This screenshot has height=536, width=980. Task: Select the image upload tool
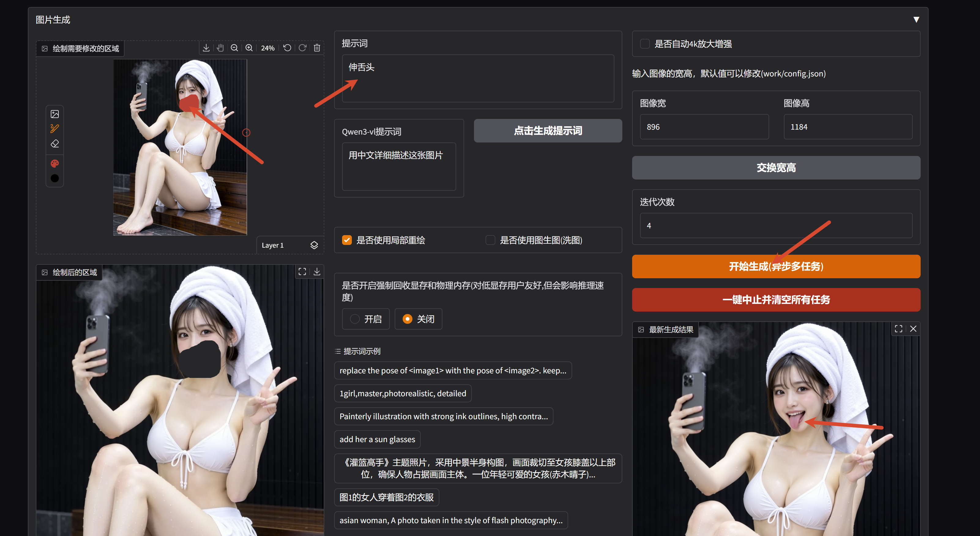(x=55, y=114)
